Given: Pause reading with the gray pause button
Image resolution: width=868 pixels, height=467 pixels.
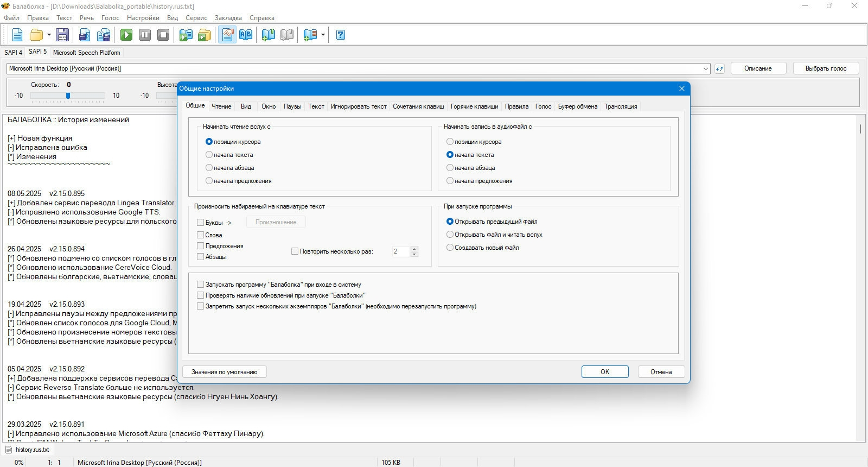Looking at the screenshot, I should (145, 35).
